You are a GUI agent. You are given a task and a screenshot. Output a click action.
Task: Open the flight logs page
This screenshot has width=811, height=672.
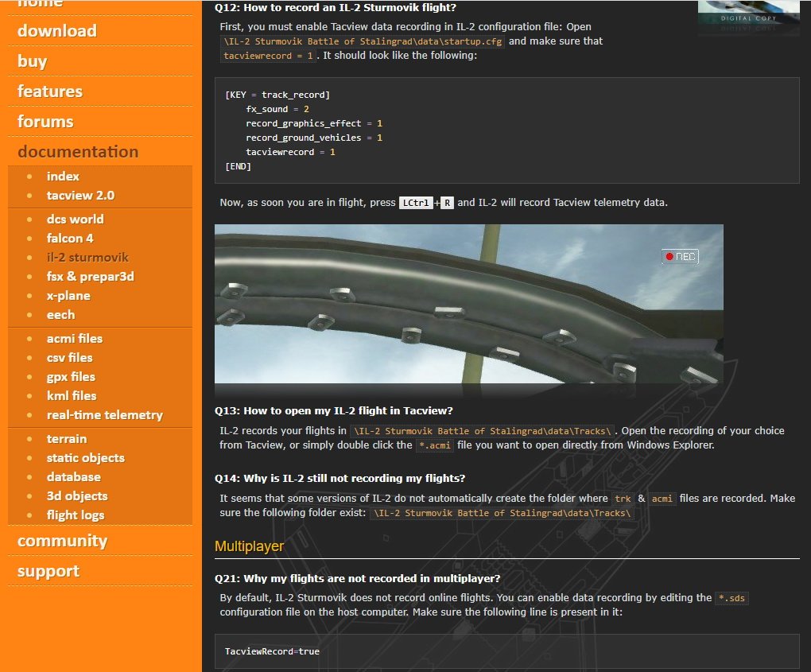76,516
